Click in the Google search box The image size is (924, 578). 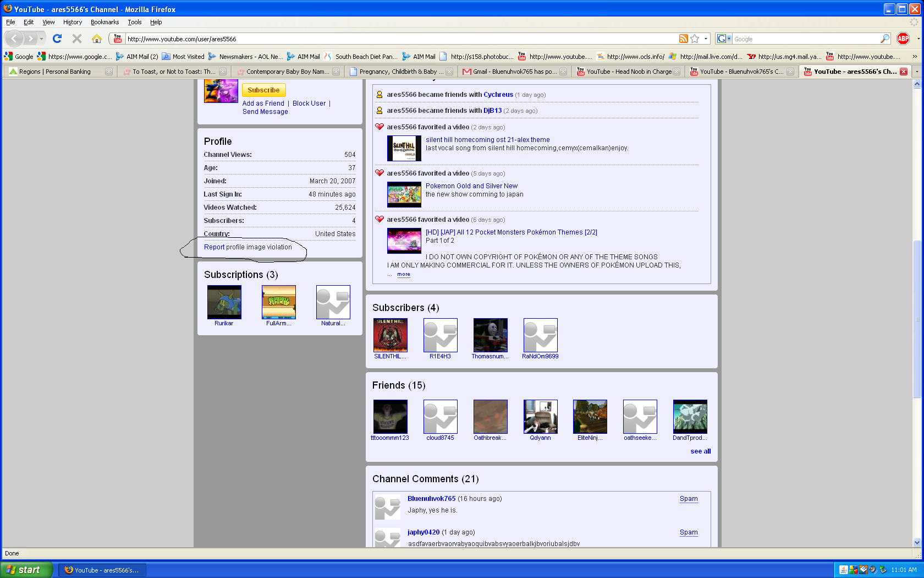click(x=806, y=39)
